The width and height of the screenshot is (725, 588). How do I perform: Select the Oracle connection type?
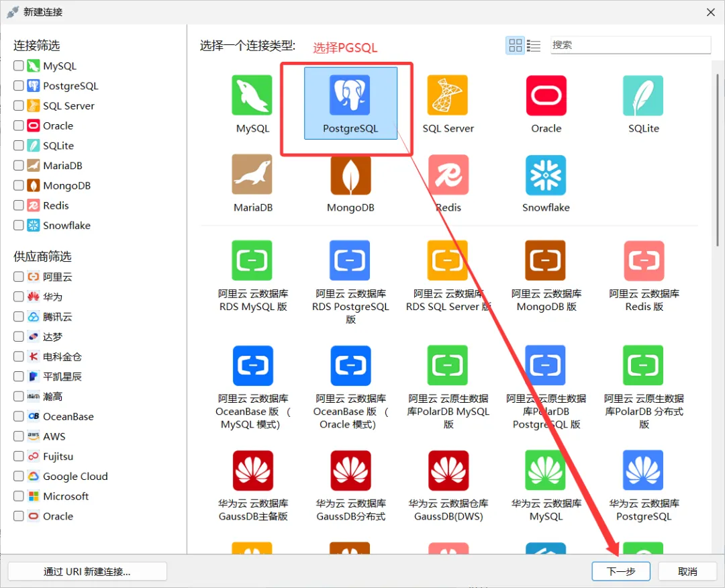pos(546,95)
